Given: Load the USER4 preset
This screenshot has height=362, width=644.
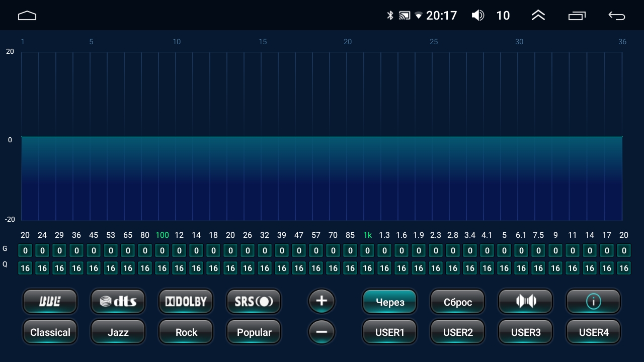Looking at the screenshot, I should click(594, 332).
